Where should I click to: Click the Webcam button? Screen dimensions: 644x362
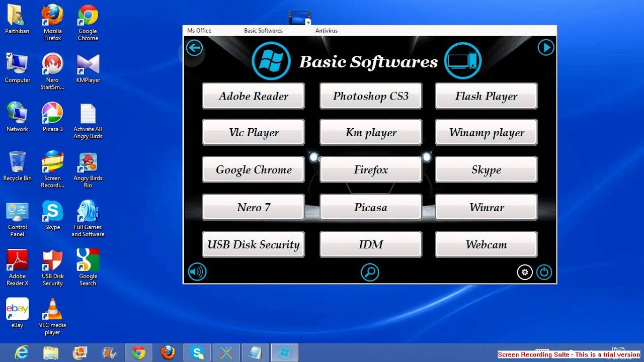coord(487,244)
